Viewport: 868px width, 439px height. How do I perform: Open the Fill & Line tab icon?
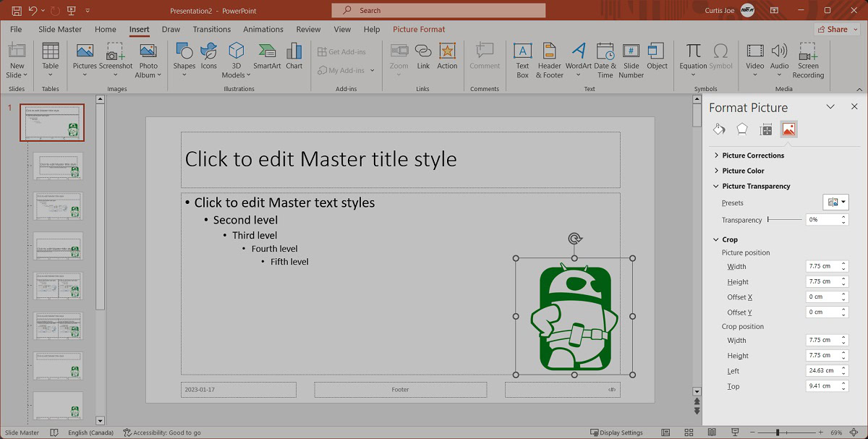click(718, 129)
